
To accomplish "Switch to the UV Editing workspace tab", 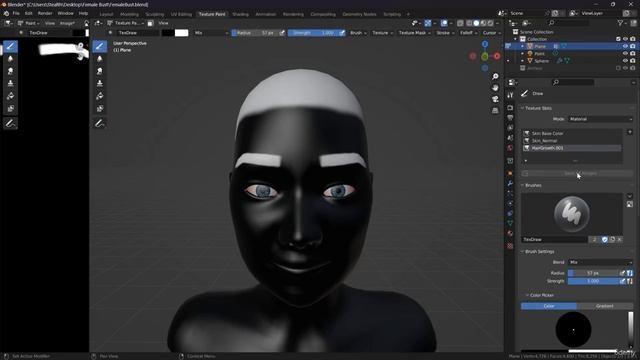I will point(181,14).
